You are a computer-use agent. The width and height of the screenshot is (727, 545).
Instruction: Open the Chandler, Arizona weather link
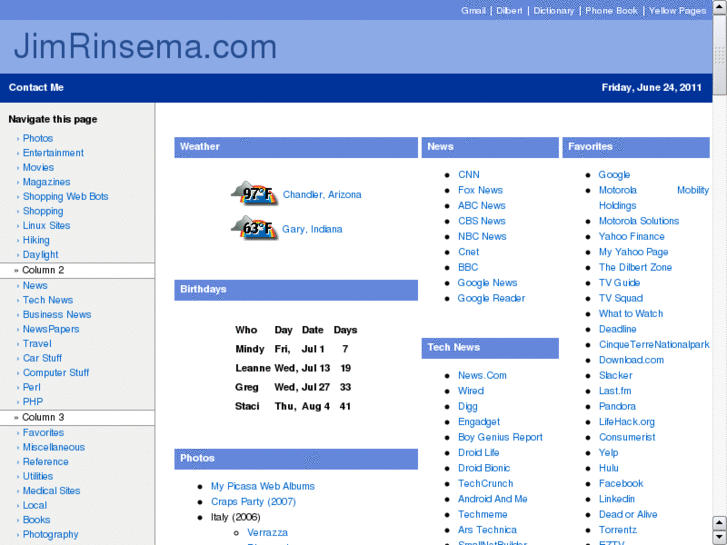coord(322,194)
